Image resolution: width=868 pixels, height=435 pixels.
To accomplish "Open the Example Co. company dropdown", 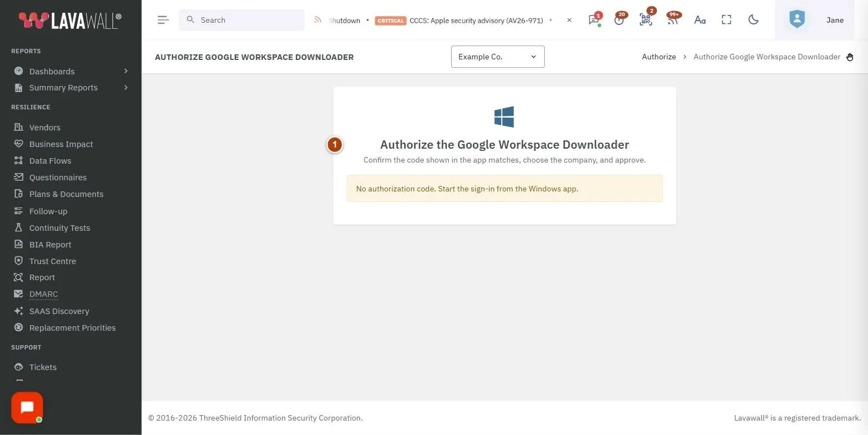I will point(498,57).
